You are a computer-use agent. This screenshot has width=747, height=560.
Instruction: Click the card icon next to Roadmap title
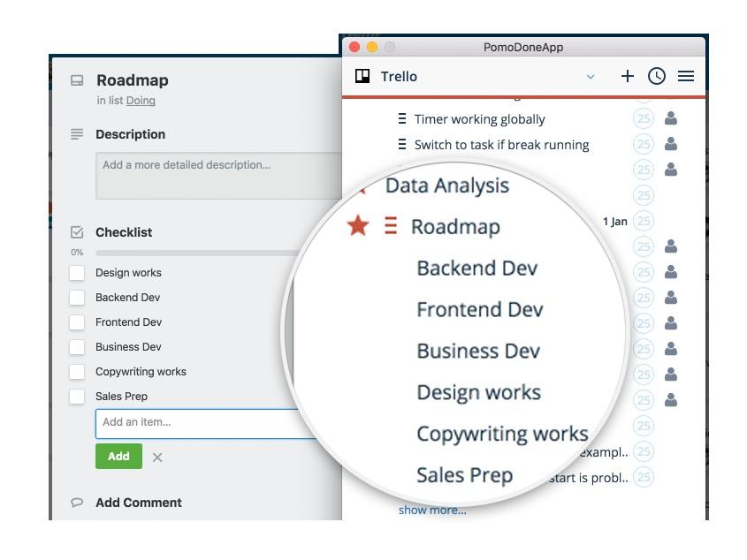[x=77, y=80]
